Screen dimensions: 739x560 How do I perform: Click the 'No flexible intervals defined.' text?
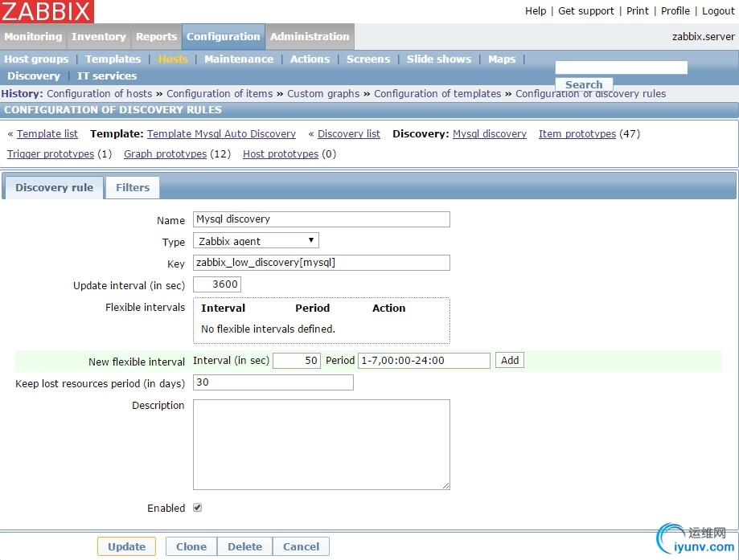coord(268,329)
